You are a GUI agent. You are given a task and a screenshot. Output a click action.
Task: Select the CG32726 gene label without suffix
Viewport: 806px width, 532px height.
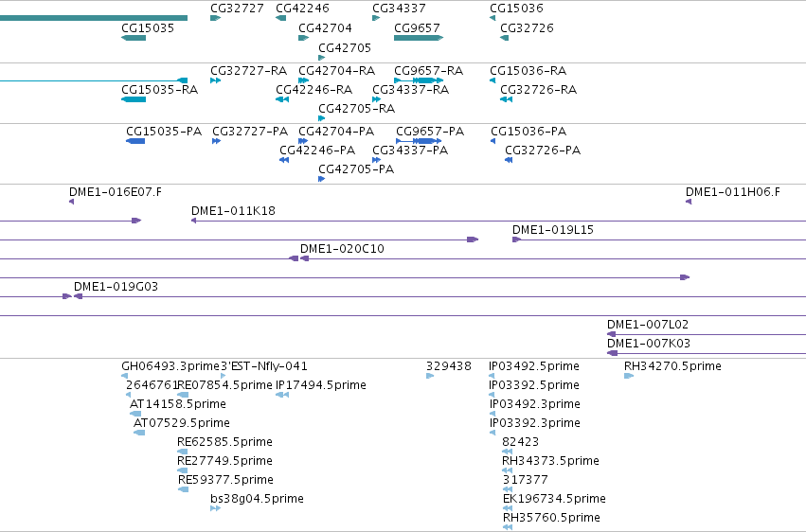pos(527,27)
